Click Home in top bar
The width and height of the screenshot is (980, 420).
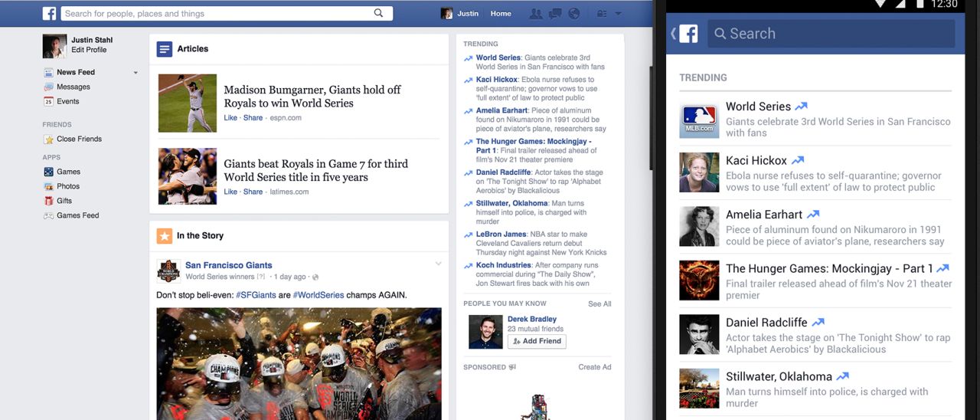pyautogui.click(x=501, y=14)
